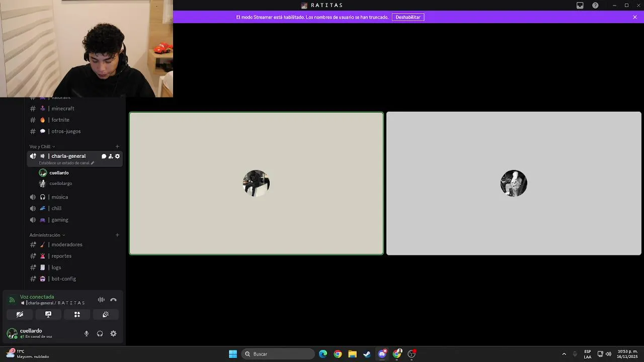Open user settings gear

113,333
